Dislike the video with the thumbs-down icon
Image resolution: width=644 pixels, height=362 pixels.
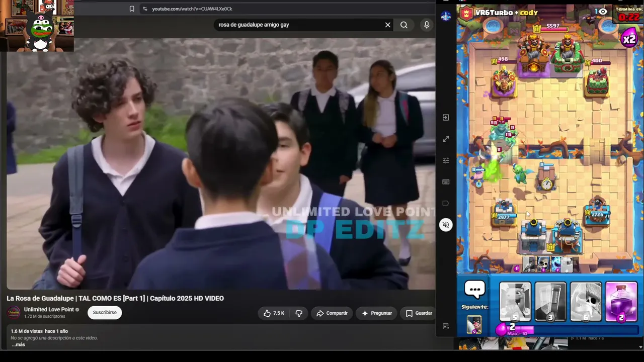tap(299, 313)
